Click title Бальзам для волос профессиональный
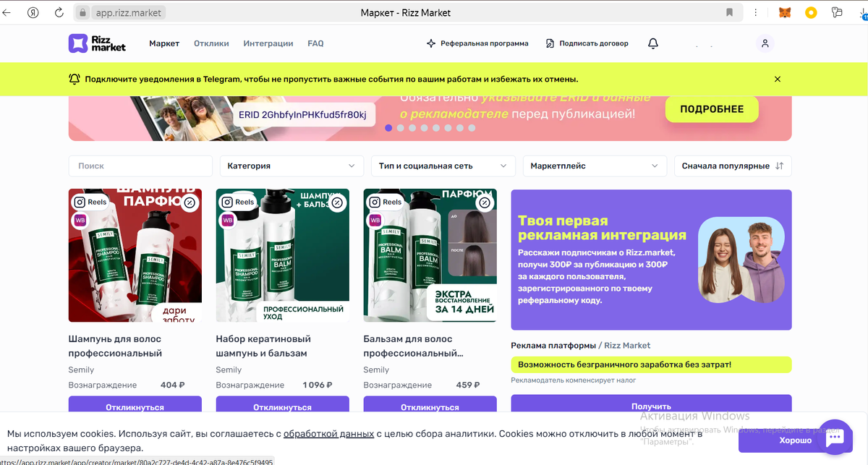 [414, 346]
